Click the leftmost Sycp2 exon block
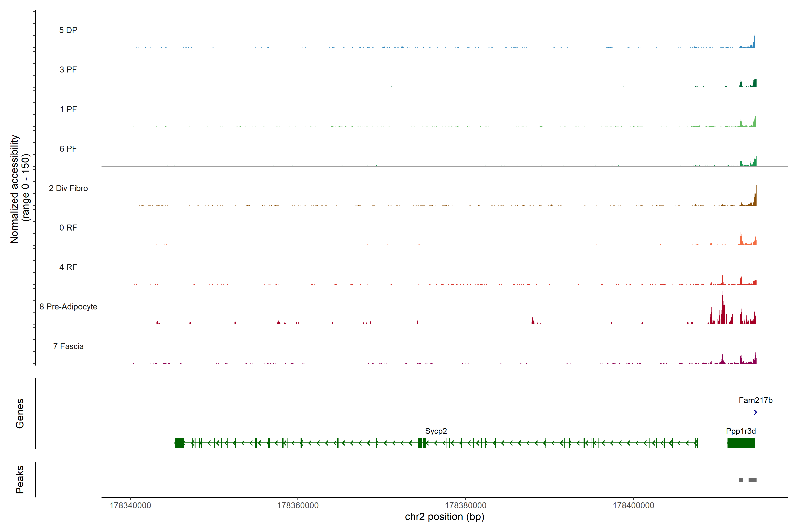 click(x=179, y=443)
